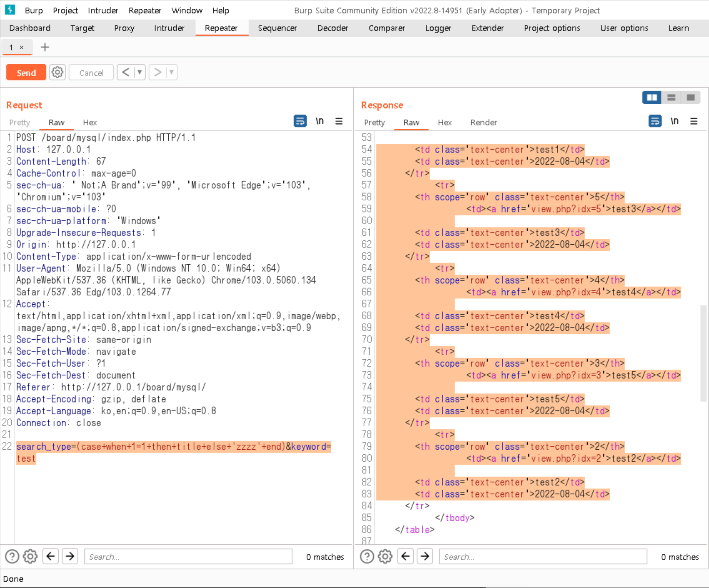
Task: Switch to the Comparer tab
Action: pyautogui.click(x=387, y=28)
